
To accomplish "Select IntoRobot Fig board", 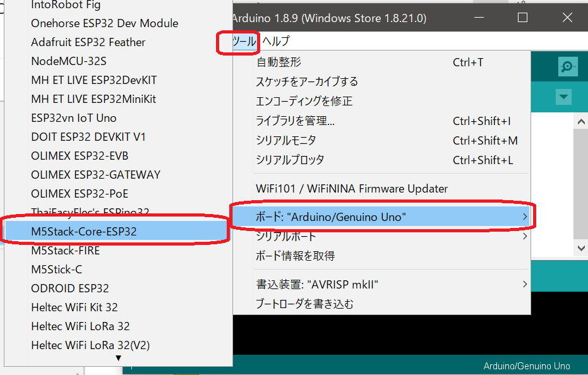I will point(118,5).
